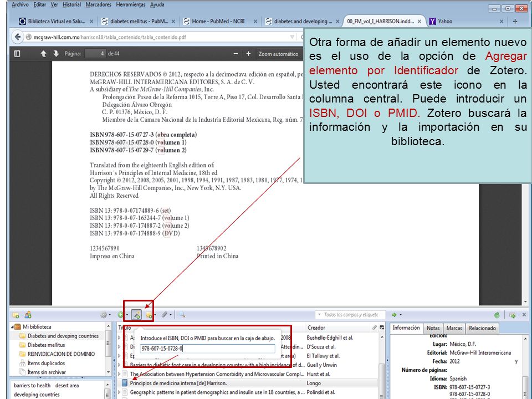Viewport: 532px width, 399px height.
Task: Open the Herramientas menu
Action: [131, 5]
